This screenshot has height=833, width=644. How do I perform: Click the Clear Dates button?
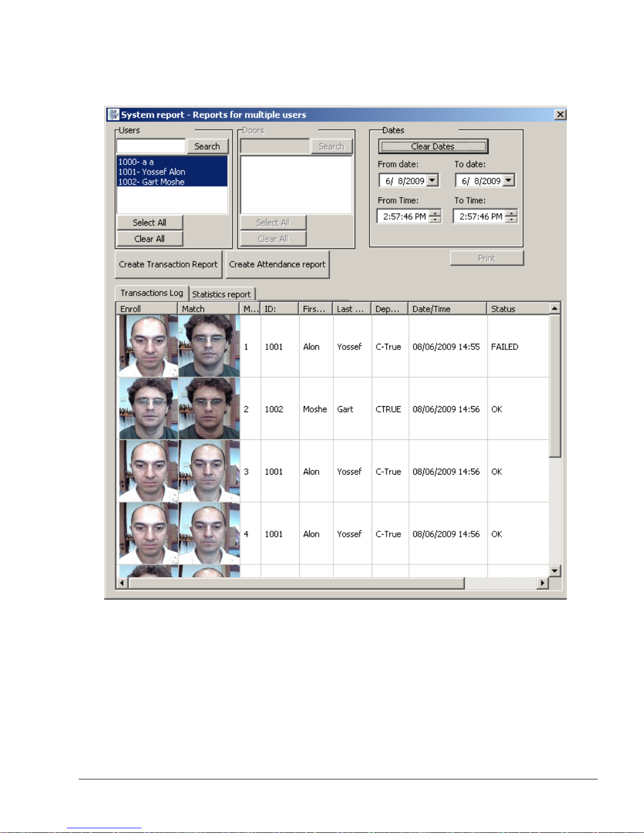pos(433,146)
